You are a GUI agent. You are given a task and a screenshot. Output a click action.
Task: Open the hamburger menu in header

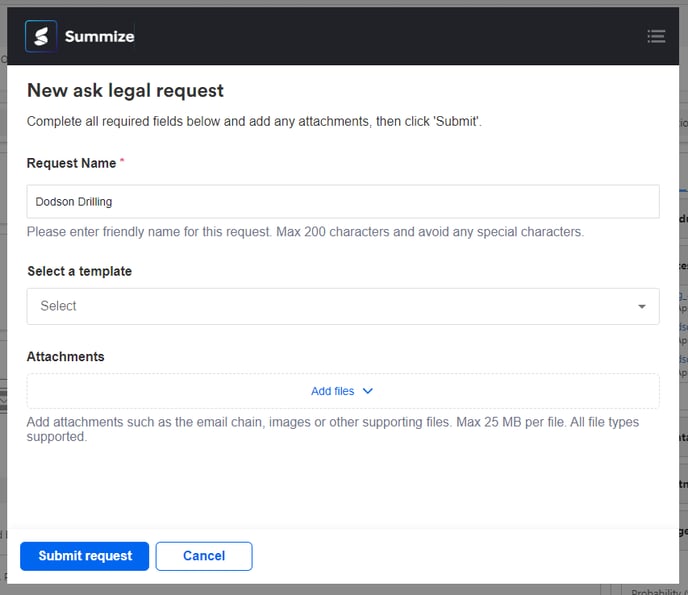[656, 37]
